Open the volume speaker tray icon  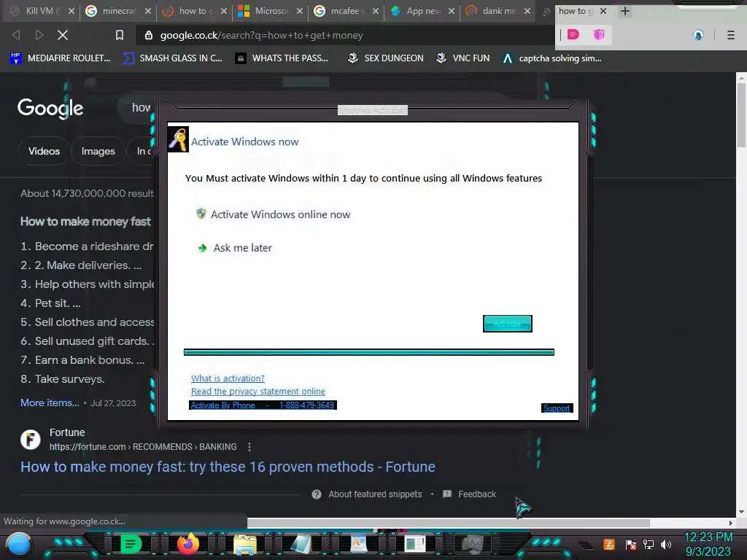pos(665,544)
